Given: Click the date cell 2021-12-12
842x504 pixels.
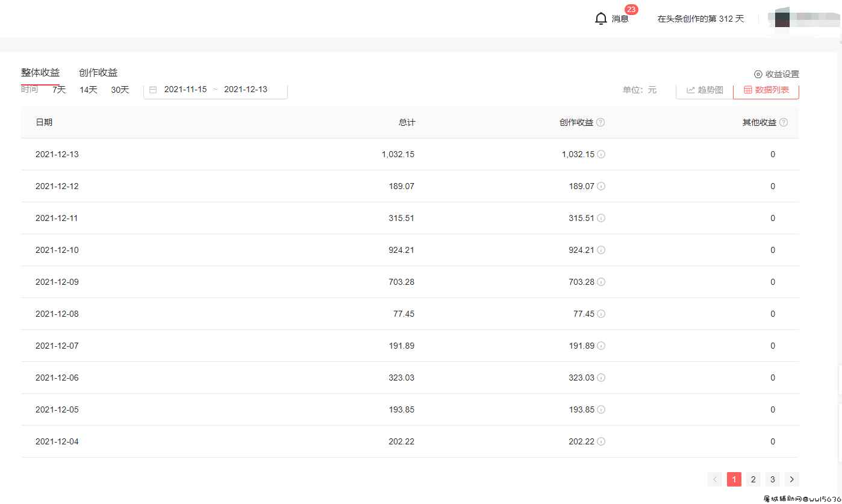Looking at the screenshot, I should pyautogui.click(x=57, y=186).
